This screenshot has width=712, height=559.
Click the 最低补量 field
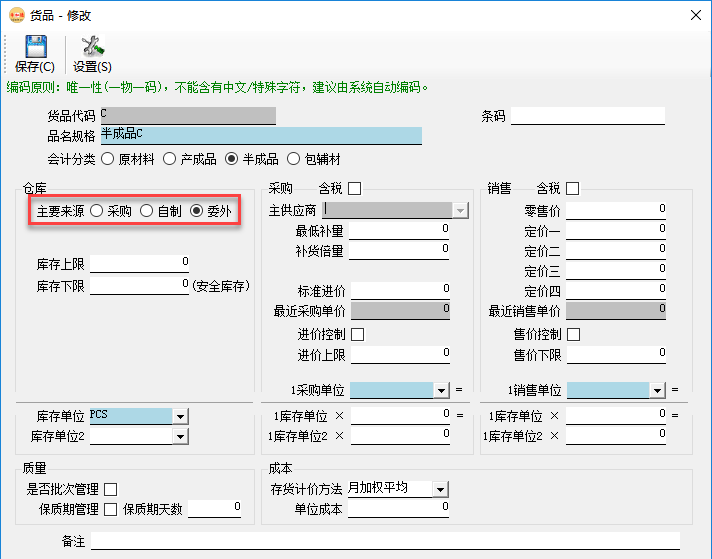[x=399, y=231]
